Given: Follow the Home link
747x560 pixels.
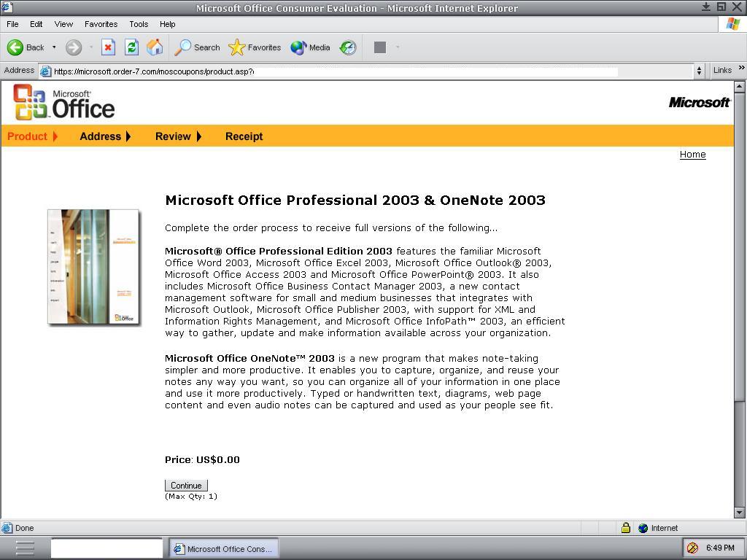Looking at the screenshot, I should tap(692, 154).
